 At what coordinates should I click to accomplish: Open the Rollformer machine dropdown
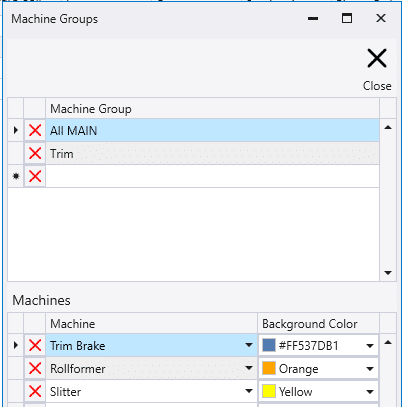point(249,368)
